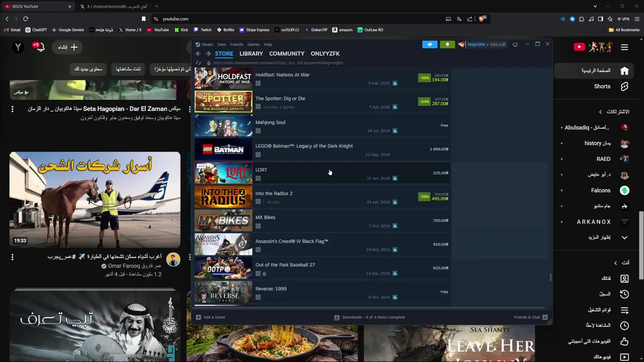The height and width of the screenshot is (362, 644).
Task: Open Reverse: 1999 search result
Action: pos(321,292)
